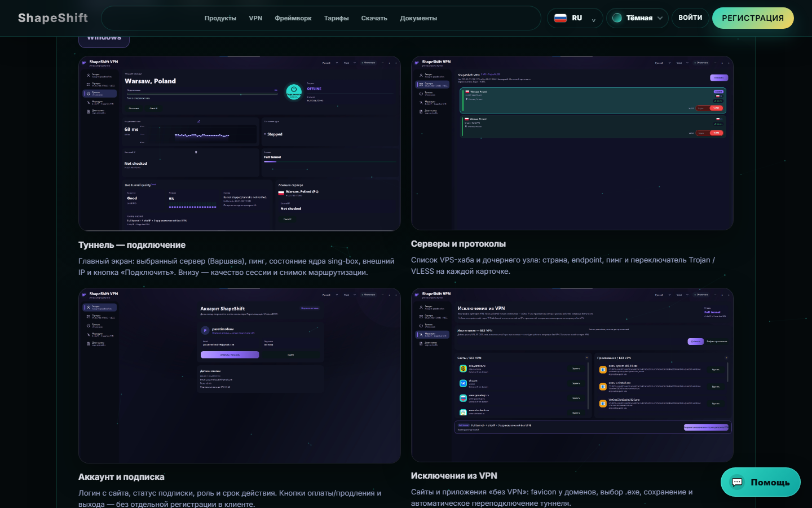The image size is (812, 508).
Task: Click the connection progress bar under Warsaw, Poland
Action: pos(202,94)
